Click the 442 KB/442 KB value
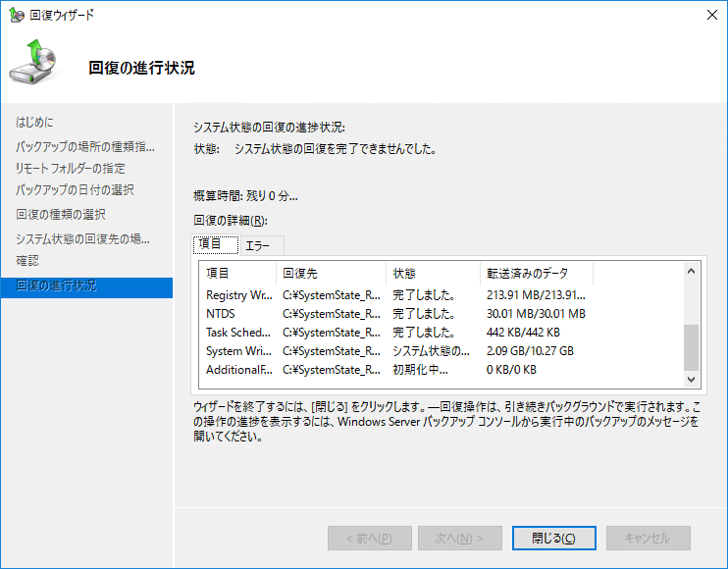The width and height of the screenshot is (728, 569). coord(523,333)
